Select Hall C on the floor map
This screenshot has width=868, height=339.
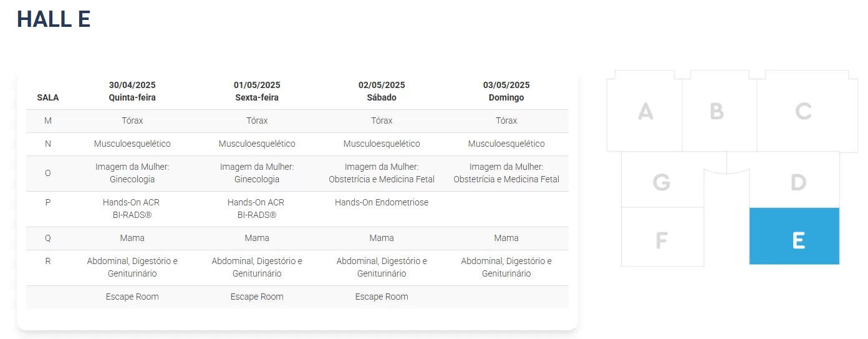point(803,112)
